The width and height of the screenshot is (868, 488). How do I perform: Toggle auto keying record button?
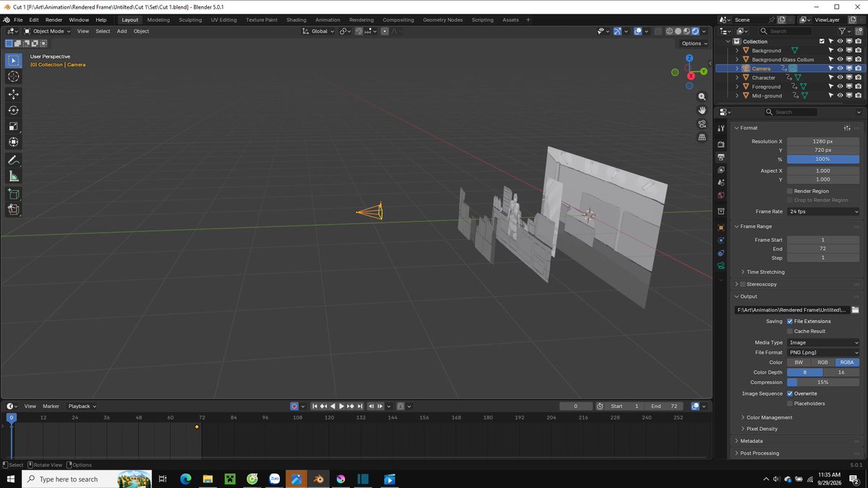(x=294, y=406)
